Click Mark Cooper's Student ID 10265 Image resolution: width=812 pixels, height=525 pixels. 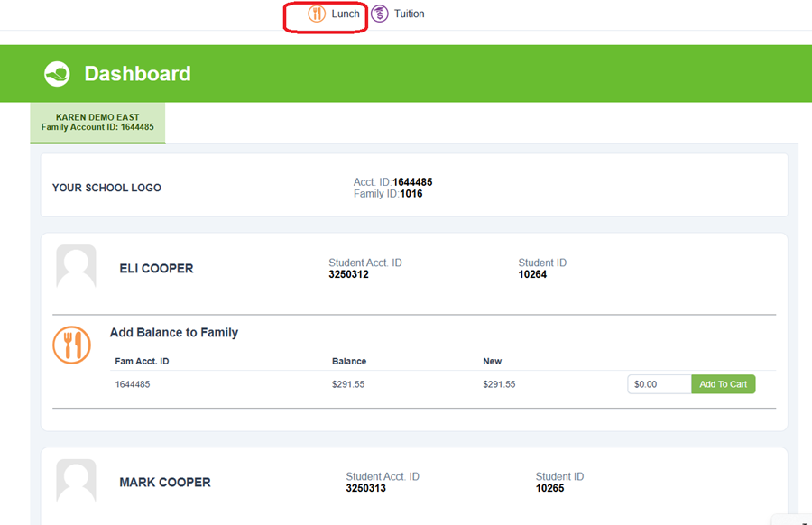(x=549, y=488)
